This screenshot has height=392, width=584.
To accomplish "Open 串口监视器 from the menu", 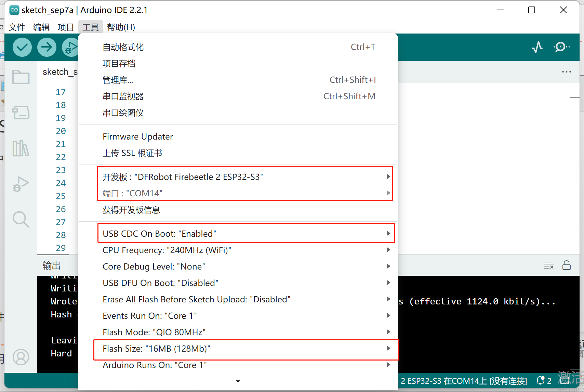I will click(238, 96).
